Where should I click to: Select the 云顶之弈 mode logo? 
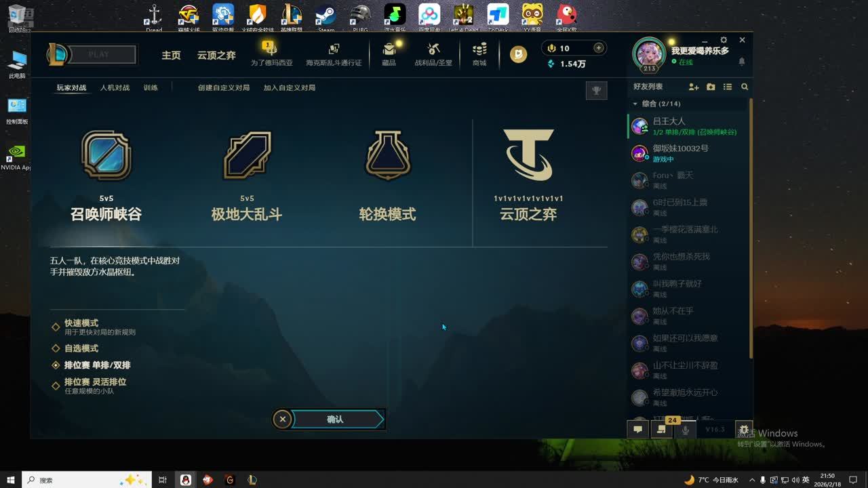528,155
